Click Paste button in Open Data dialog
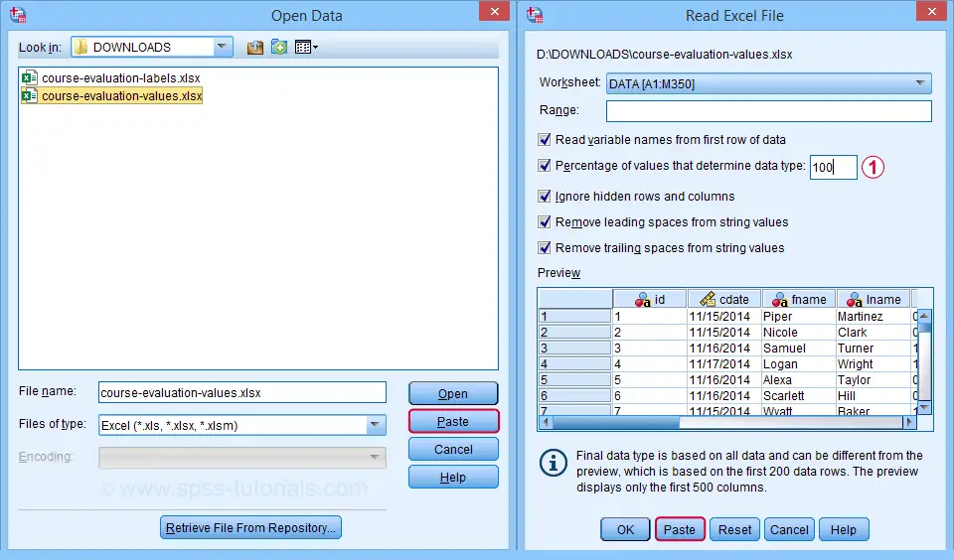The height and width of the screenshot is (560, 954). click(x=453, y=421)
